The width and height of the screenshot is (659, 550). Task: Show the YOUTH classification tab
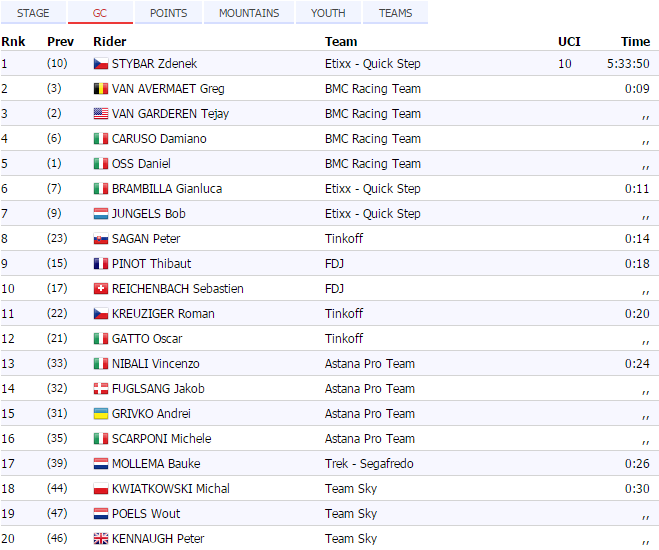[328, 13]
